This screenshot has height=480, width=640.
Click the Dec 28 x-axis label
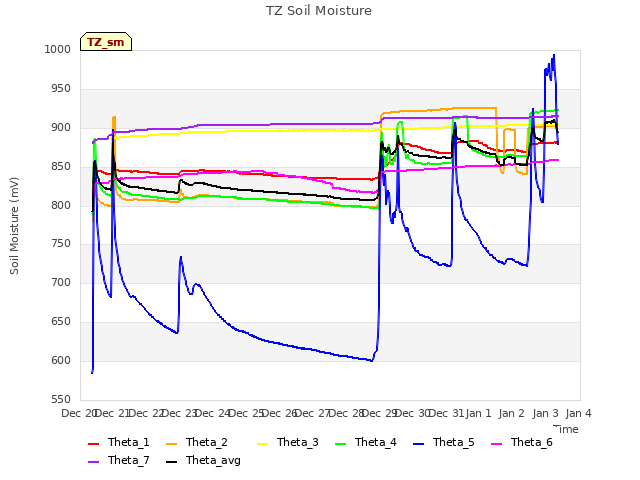pyautogui.click(x=346, y=413)
